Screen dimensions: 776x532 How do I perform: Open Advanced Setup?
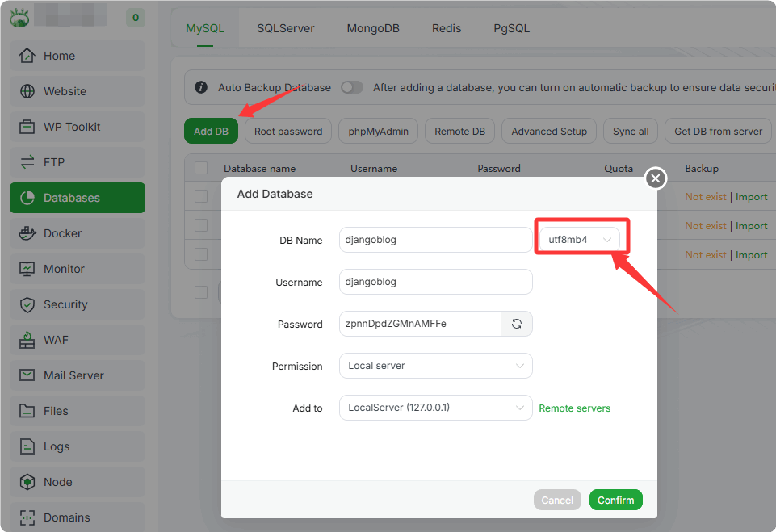tap(549, 131)
